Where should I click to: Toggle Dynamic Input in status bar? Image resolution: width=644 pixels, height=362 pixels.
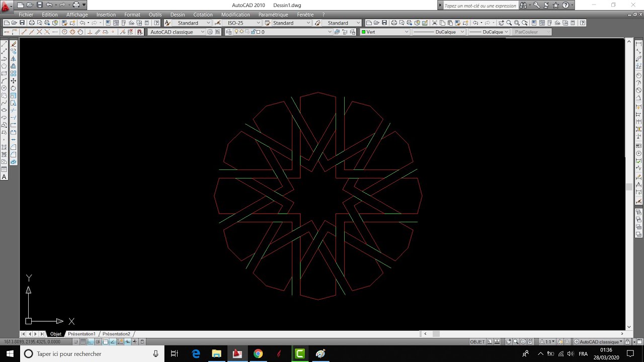pyautogui.click(x=127, y=341)
